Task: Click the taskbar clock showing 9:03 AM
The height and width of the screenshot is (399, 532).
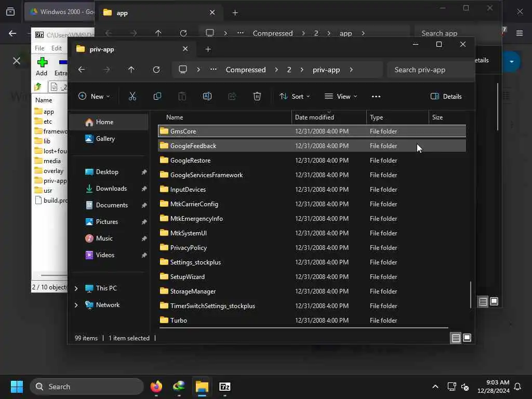Action: pyautogui.click(x=494, y=387)
